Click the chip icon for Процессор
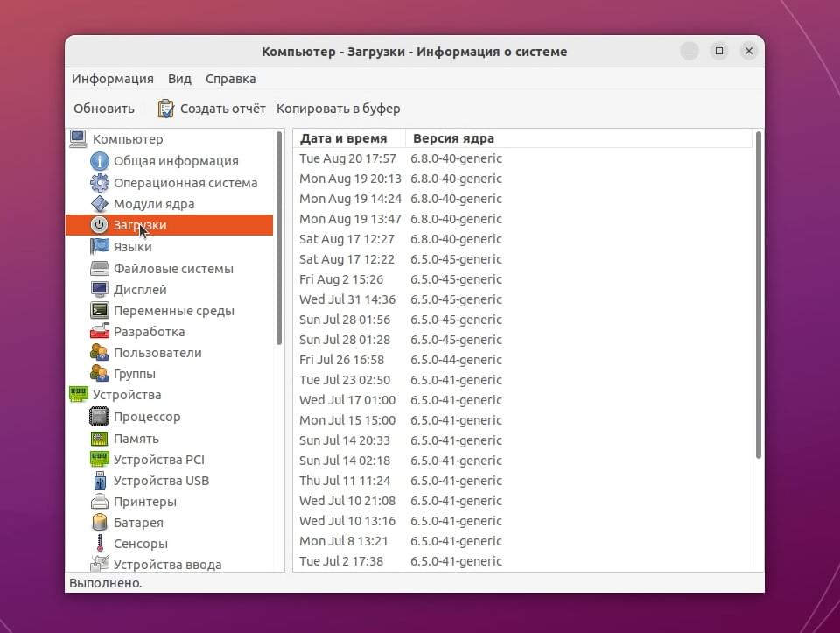This screenshot has width=840, height=633. point(99,417)
